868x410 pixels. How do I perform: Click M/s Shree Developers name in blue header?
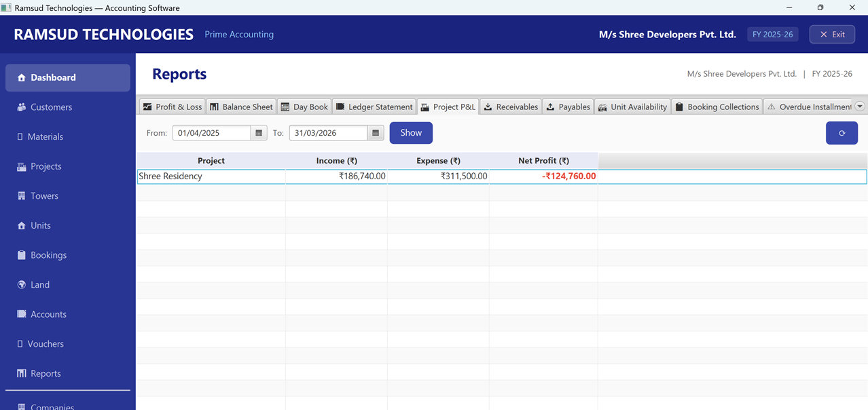[667, 35]
